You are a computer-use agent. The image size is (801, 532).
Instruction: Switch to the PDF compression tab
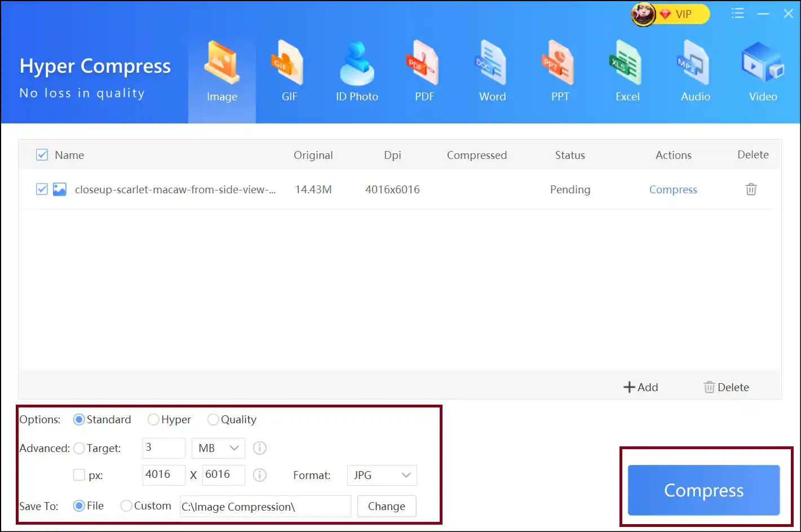tap(424, 72)
